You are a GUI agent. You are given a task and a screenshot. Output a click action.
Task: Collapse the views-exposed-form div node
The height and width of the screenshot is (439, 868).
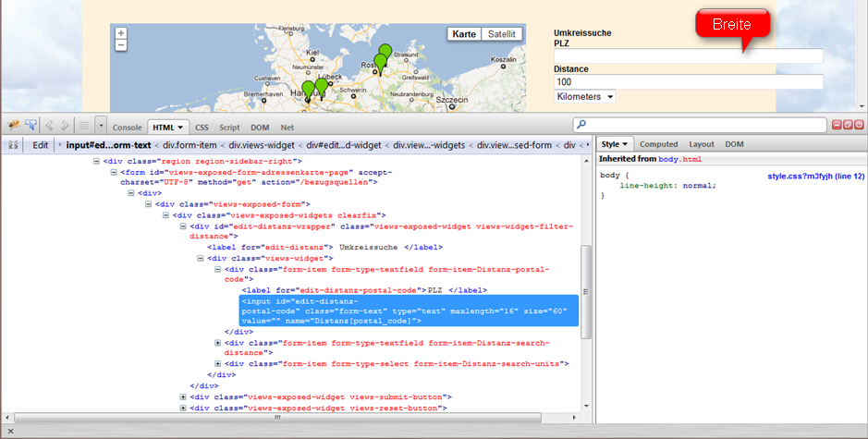pos(149,204)
